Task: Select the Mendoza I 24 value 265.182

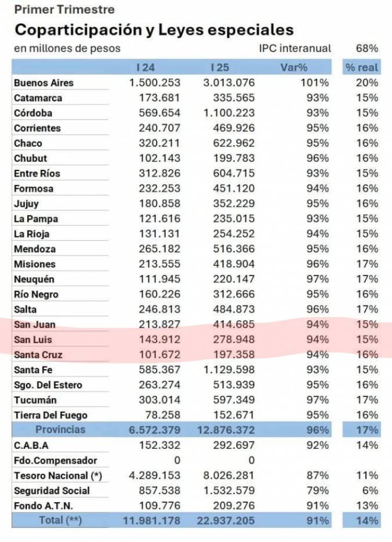Action: click(159, 249)
